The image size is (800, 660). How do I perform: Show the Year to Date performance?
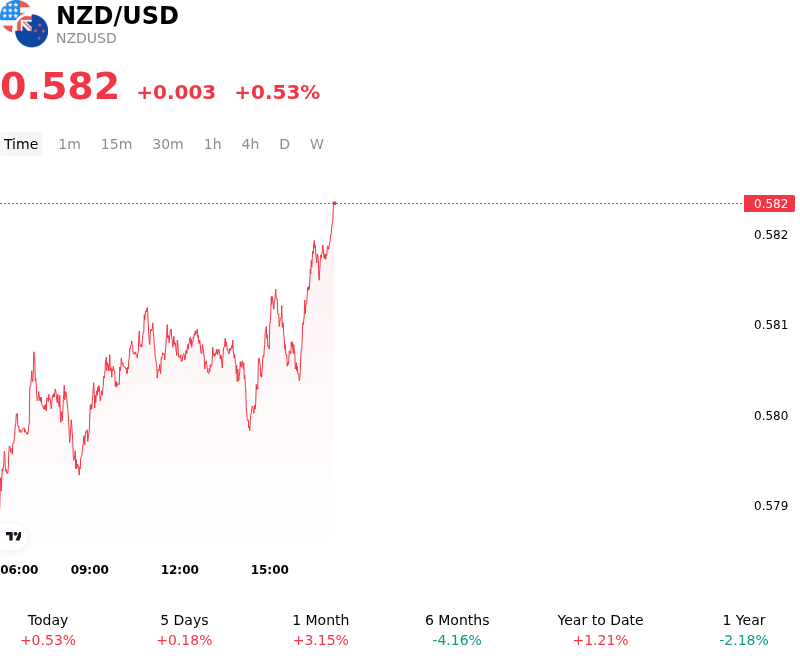(x=600, y=630)
